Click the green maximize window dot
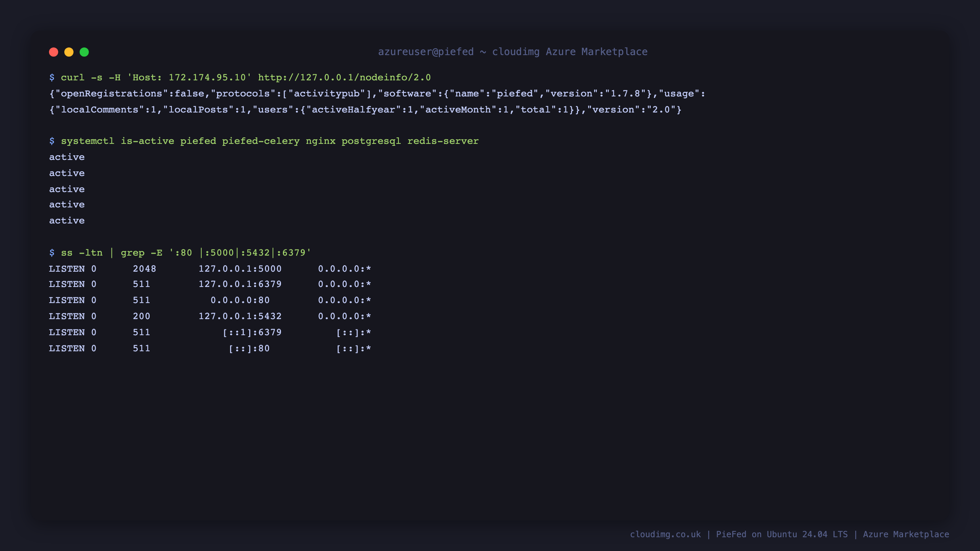Screen dimensions: 980x551 point(84,52)
